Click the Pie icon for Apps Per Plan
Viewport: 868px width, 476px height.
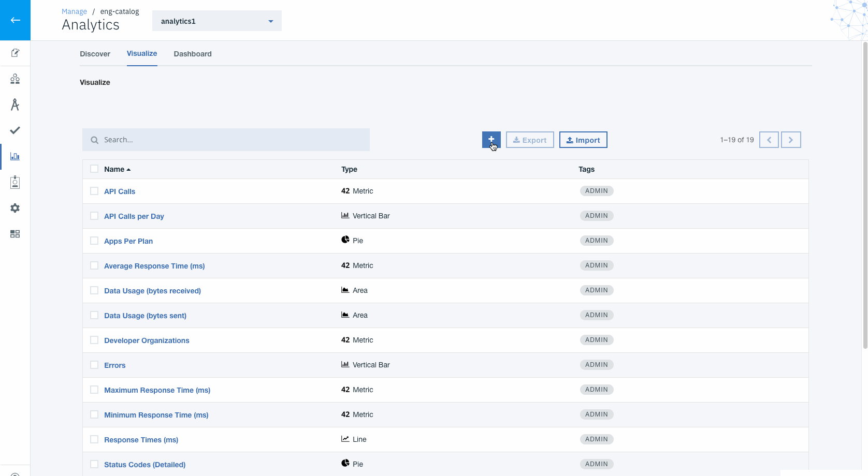tap(345, 240)
